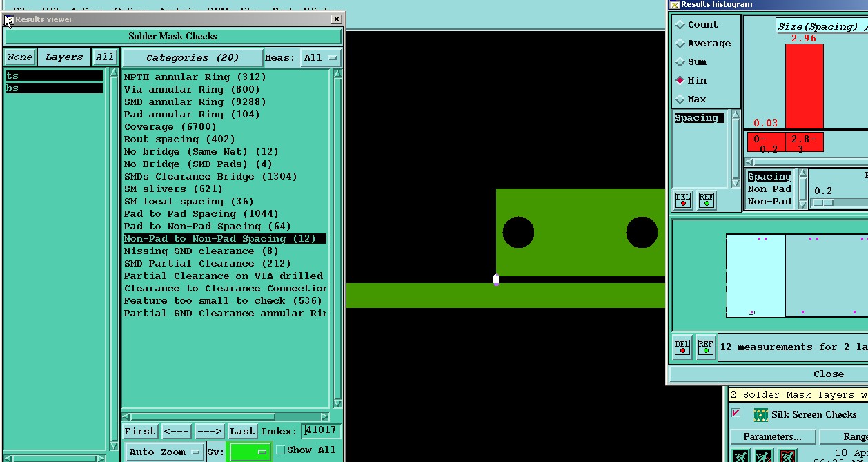Select No Bridge (SMD Pads) (4) category

click(198, 164)
